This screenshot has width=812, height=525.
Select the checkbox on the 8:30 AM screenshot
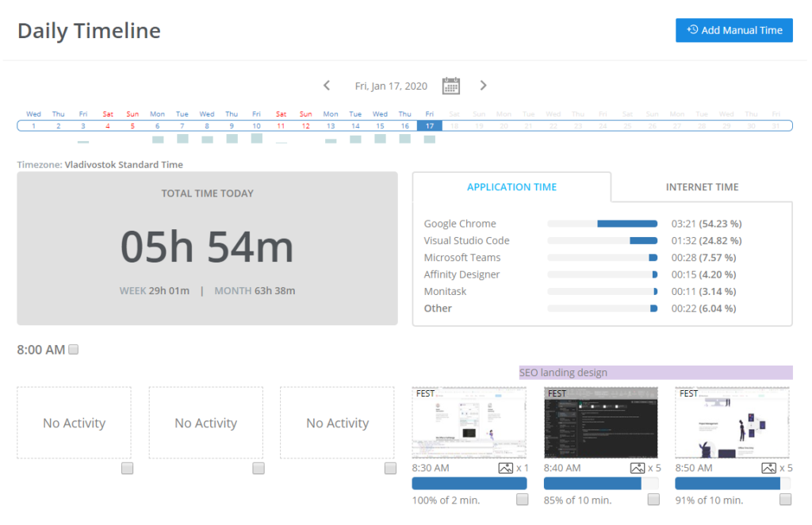[x=521, y=499]
